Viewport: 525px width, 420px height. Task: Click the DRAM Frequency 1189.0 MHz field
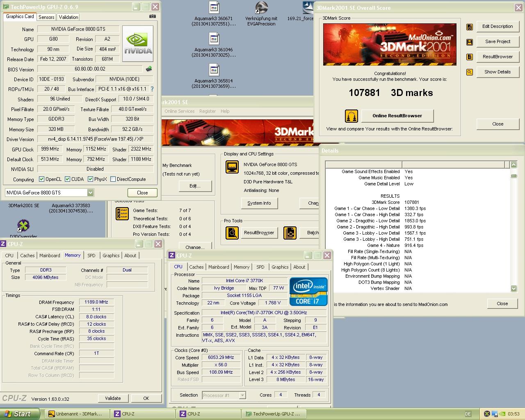[x=96, y=302]
